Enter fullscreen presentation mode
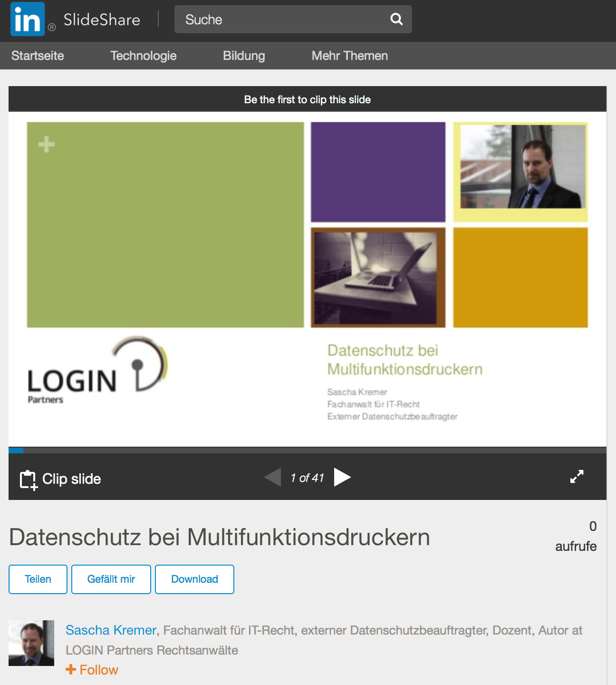616x685 pixels. pos(577,477)
